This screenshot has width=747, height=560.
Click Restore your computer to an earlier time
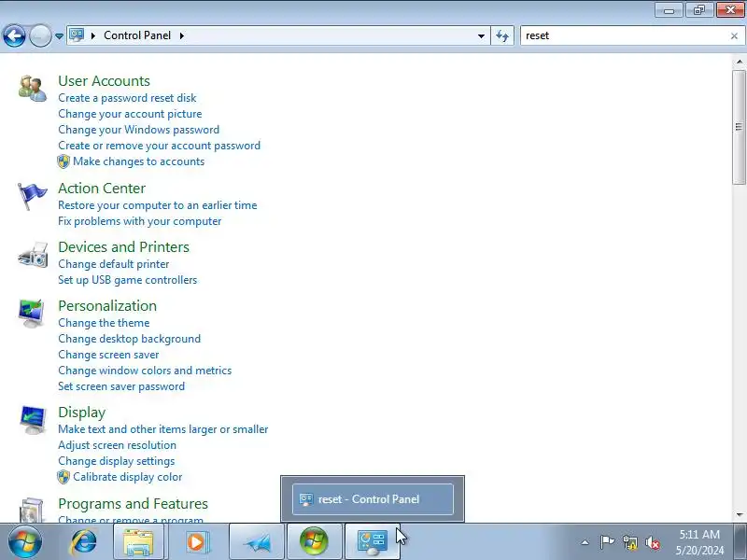[158, 205]
